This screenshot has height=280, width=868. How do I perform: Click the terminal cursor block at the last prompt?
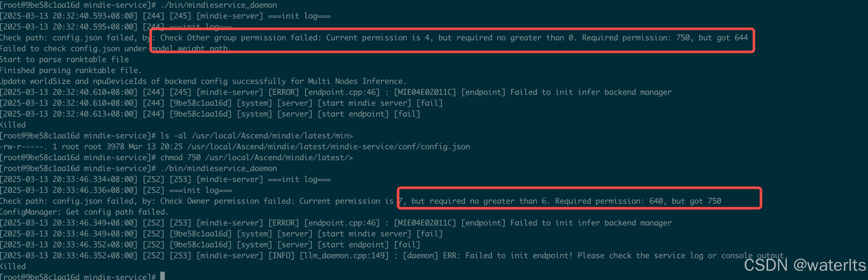coord(163,276)
